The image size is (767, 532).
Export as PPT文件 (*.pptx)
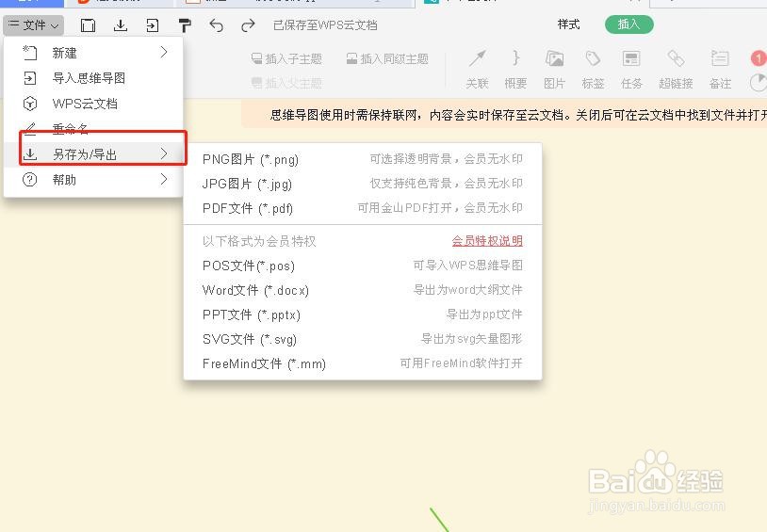pyautogui.click(x=363, y=314)
